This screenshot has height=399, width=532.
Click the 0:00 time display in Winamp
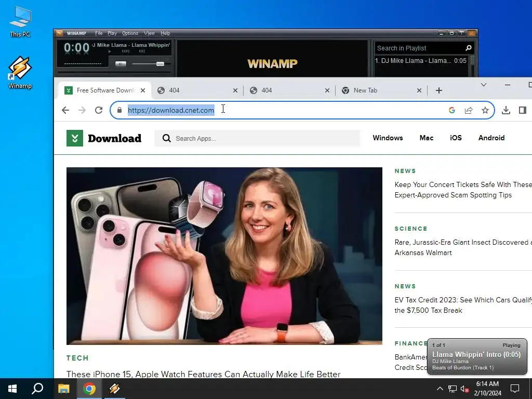[x=77, y=48]
